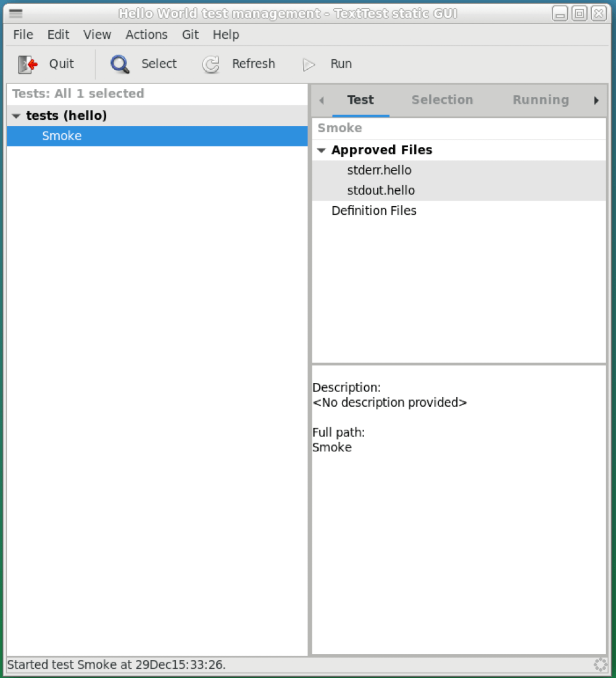
Task: Select the tests (hello) suite row
Action: (157, 115)
